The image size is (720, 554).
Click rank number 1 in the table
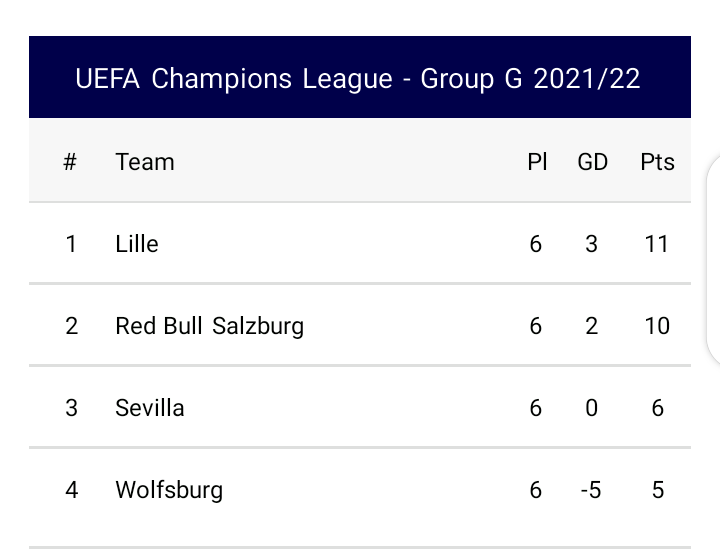(71, 244)
